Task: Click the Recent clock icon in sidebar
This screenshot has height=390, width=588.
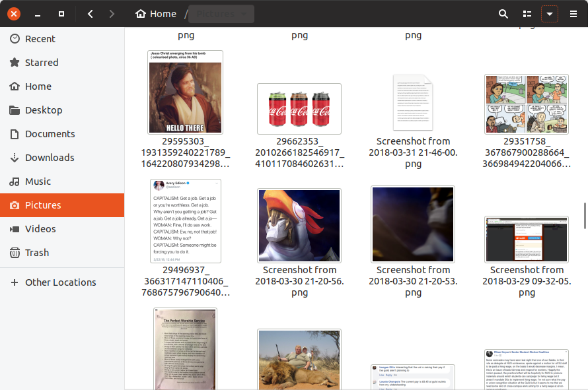Action: click(x=15, y=38)
